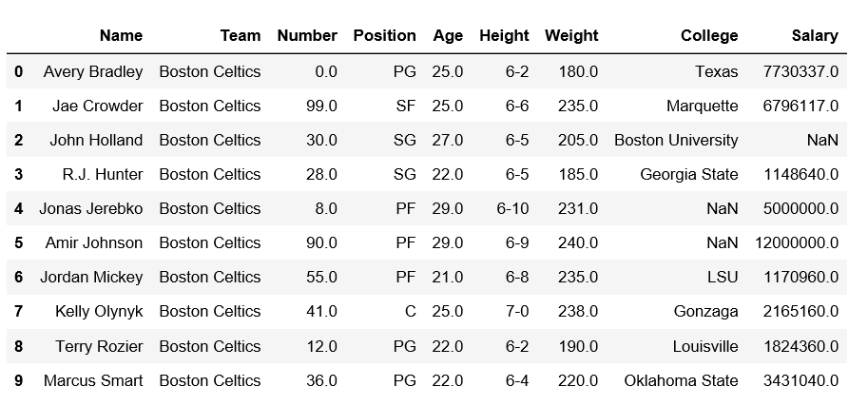Select the Boston University college cell
868x406 pixels.
click(x=676, y=140)
